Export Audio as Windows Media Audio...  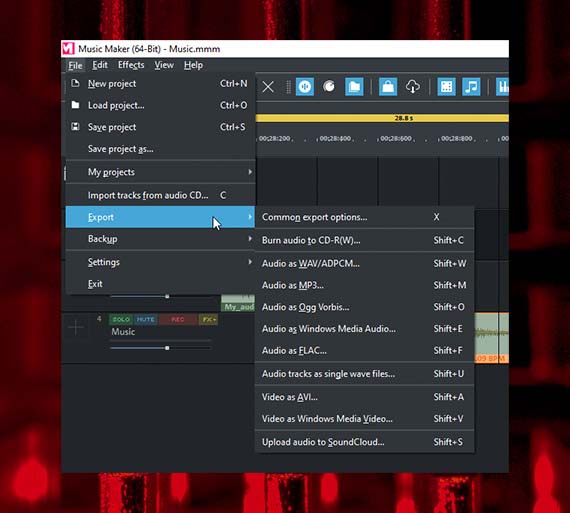pos(365,329)
